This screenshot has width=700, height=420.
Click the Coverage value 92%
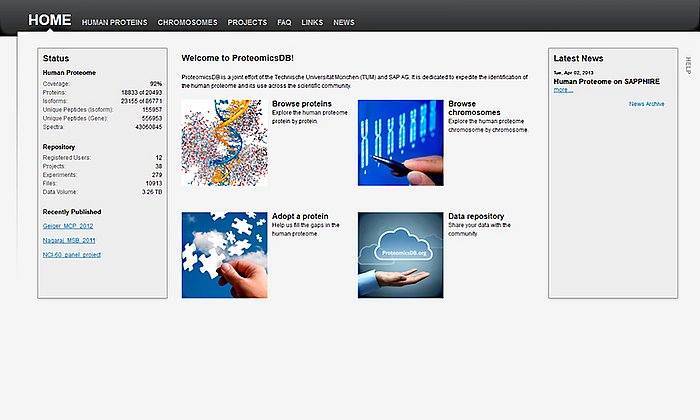[156, 83]
